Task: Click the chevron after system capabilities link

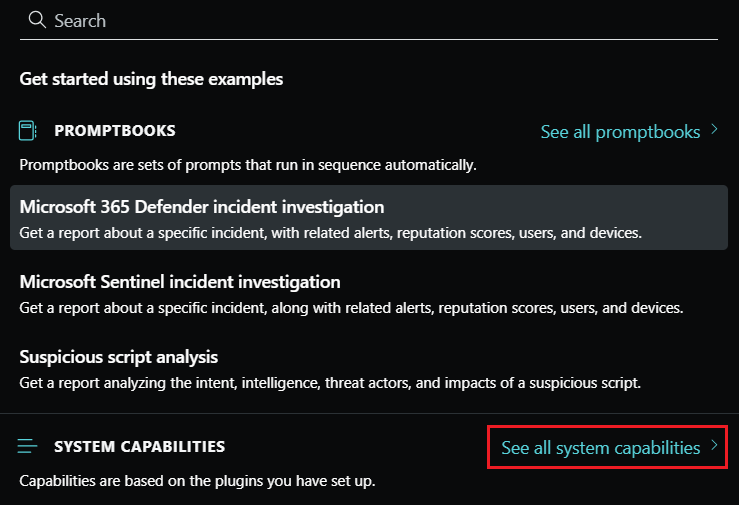Action: coord(714,447)
